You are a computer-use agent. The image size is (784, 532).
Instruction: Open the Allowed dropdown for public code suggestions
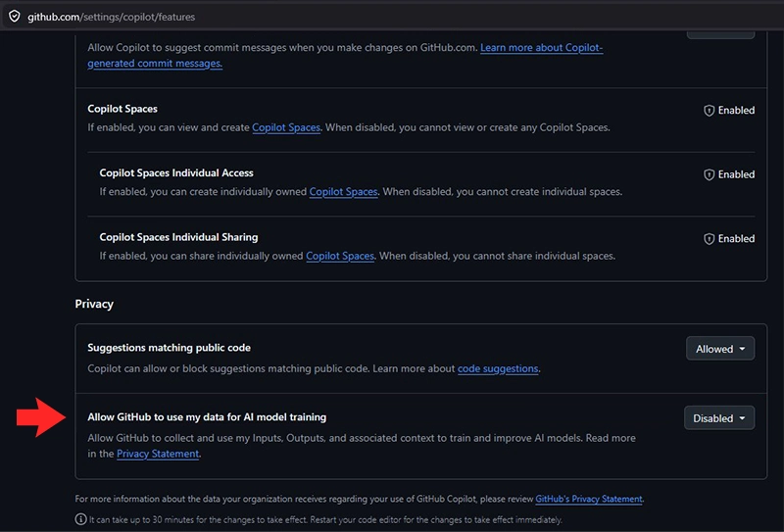point(720,349)
